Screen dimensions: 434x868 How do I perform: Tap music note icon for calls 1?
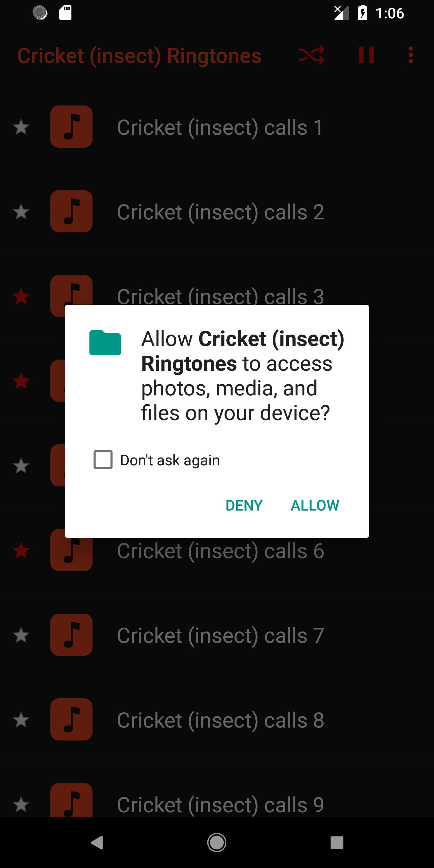coord(71,127)
